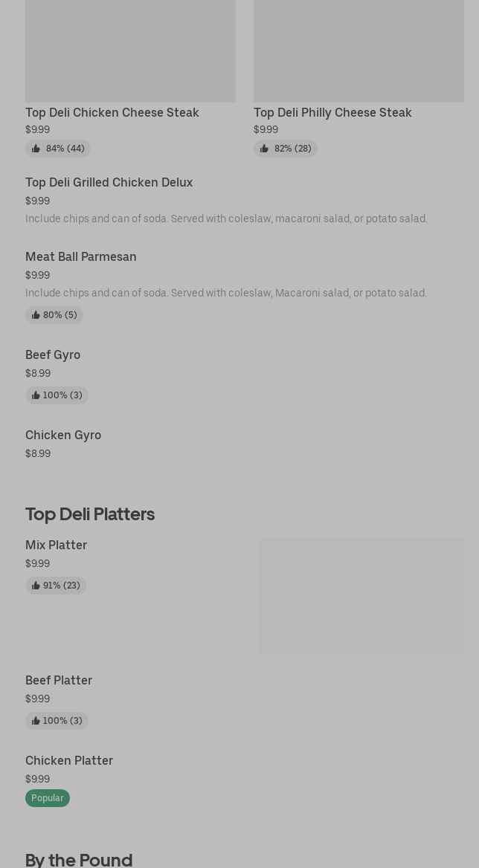Click the Top Deli Platters section heading

tap(90, 514)
